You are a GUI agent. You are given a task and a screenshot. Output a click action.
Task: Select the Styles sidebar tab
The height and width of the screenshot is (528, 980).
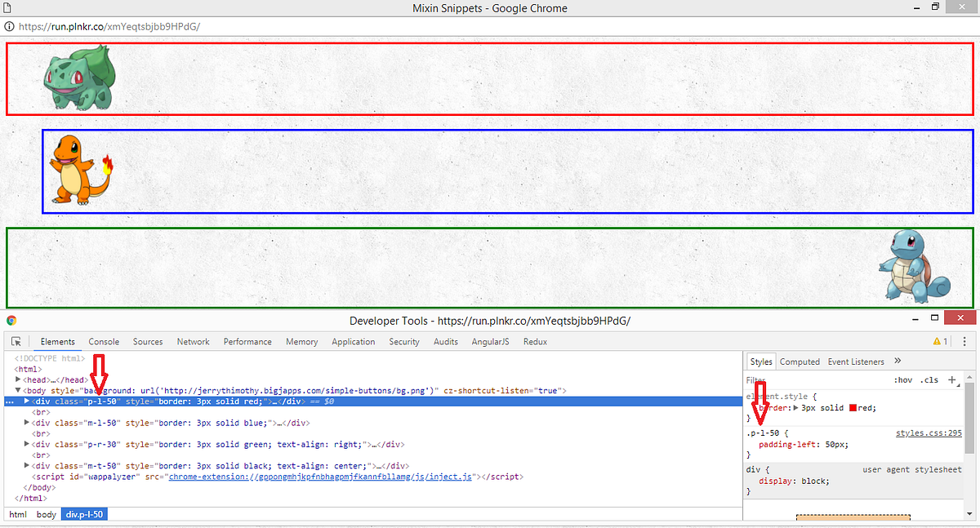pos(761,362)
